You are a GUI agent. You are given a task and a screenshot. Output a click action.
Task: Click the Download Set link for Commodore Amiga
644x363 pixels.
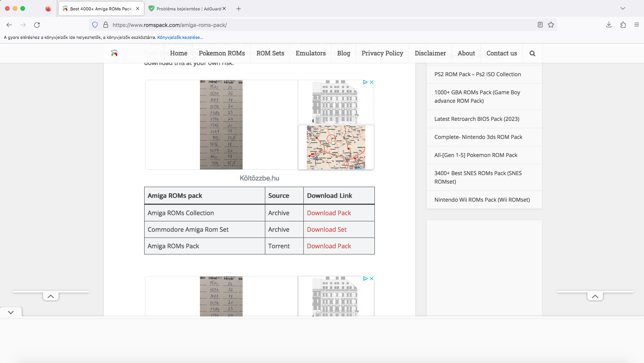(x=326, y=229)
